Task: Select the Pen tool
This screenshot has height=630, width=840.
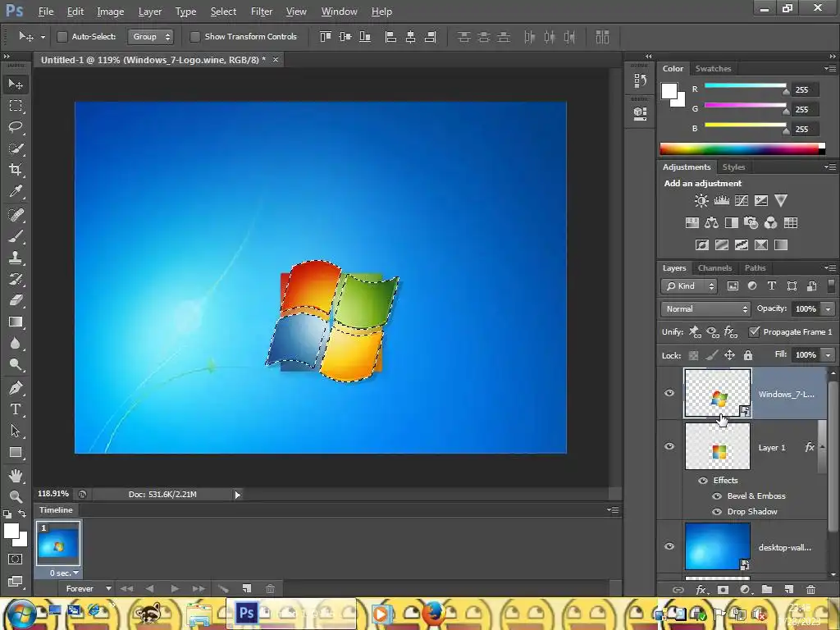Action: point(16,388)
